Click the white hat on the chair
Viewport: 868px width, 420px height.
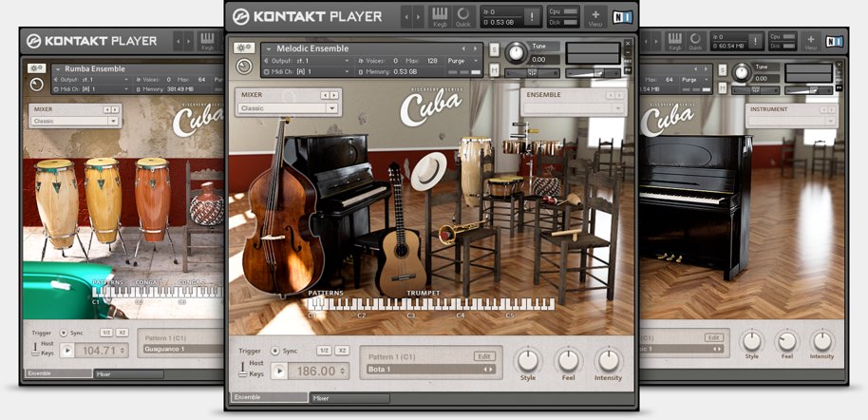pyautogui.click(x=429, y=171)
